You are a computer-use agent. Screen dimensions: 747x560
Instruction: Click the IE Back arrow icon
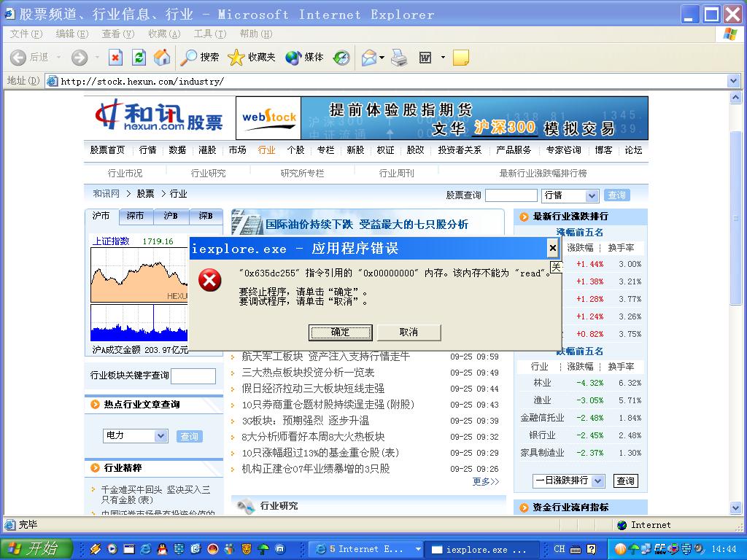tap(18, 58)
